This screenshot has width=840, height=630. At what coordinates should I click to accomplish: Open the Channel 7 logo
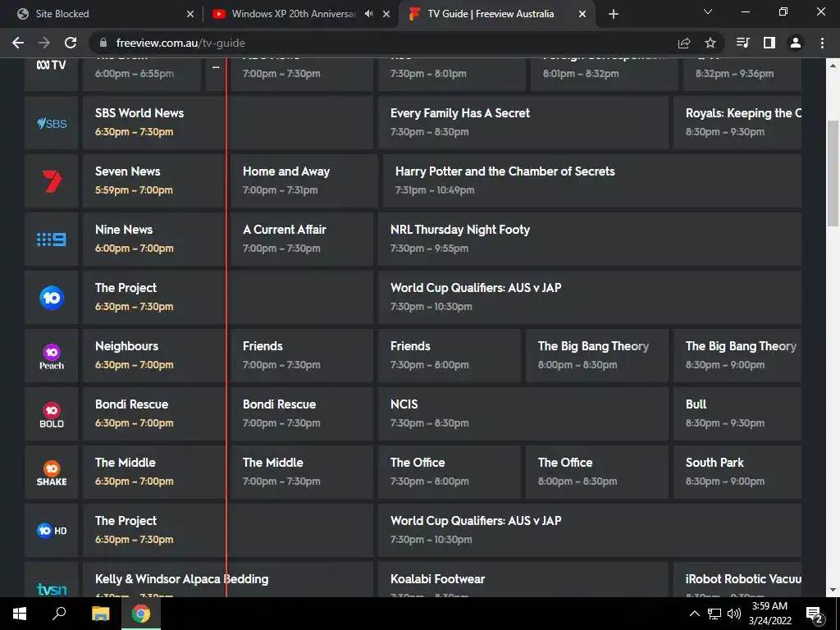[52, 181]
